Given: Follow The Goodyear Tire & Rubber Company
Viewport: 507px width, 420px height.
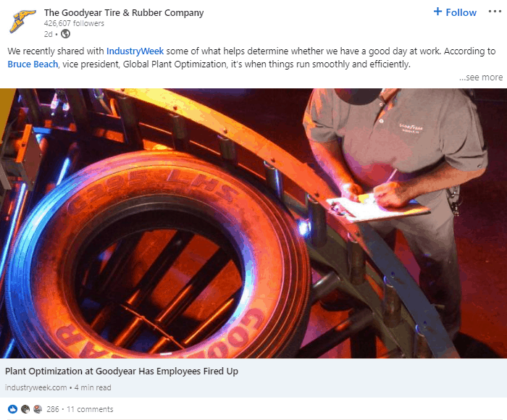Looking at the screenshot, I should coord(455,12).
